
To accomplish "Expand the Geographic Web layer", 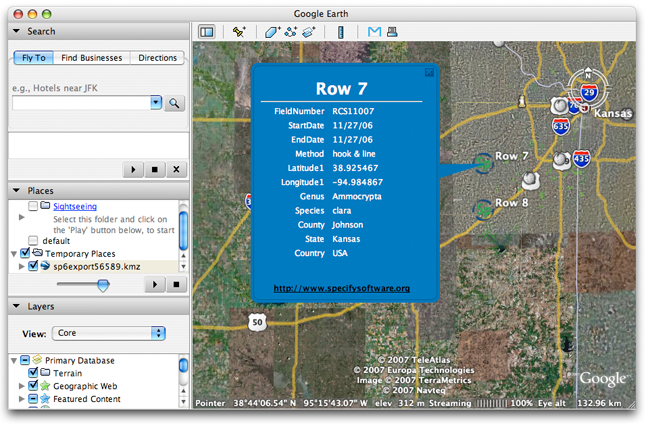I will point(22,386).
